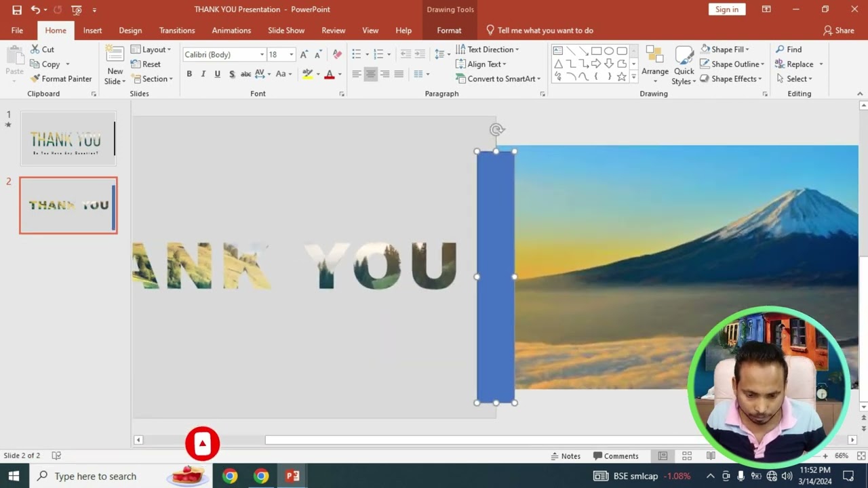Select slide 1 thumbnail
This screenshot has height=488, width=868.
click(68, 139)
